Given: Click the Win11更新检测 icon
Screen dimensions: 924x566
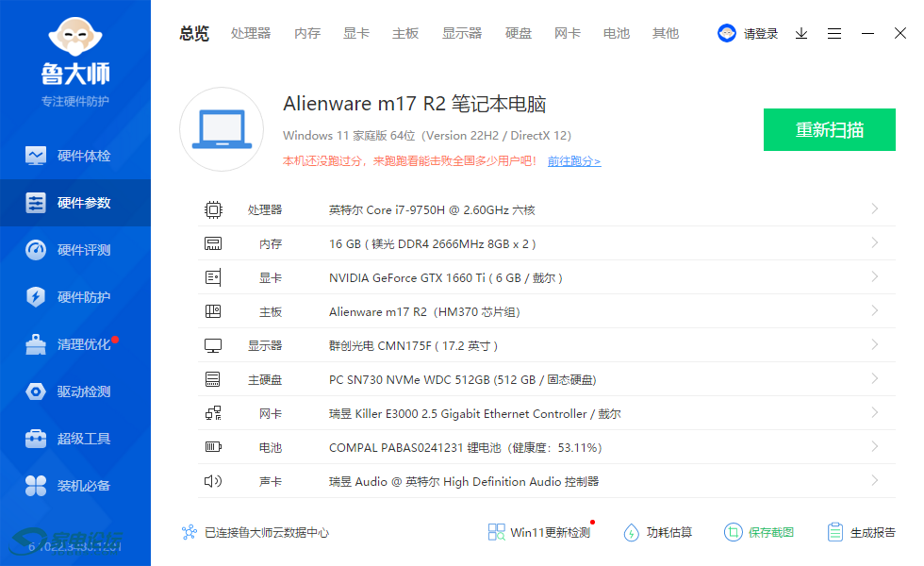Looking at the screenshot, I should [496, 532].
